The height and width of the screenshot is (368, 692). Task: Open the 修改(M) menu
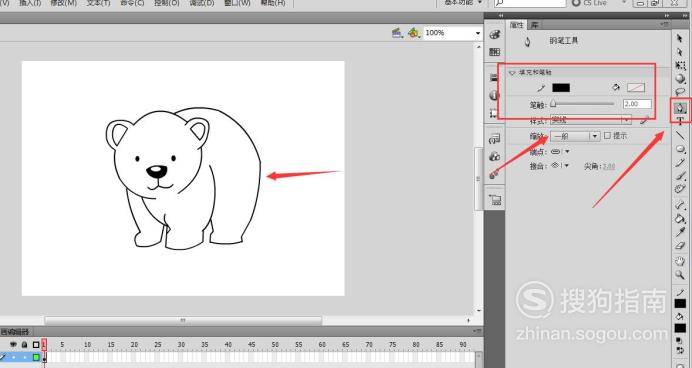pyautogui.click(x=64, y=3)
